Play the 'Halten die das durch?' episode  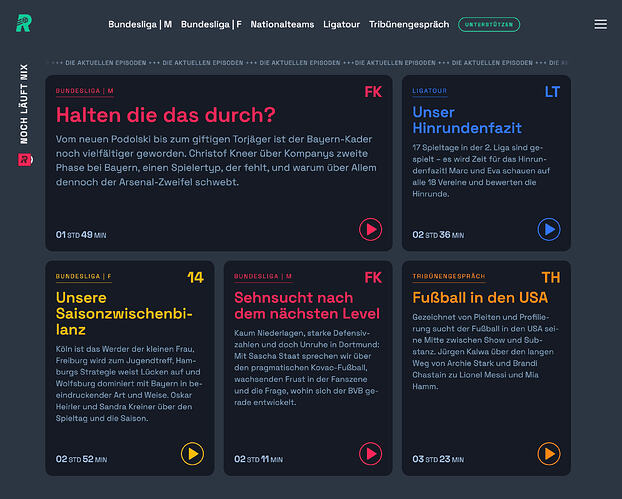point(371,229)
